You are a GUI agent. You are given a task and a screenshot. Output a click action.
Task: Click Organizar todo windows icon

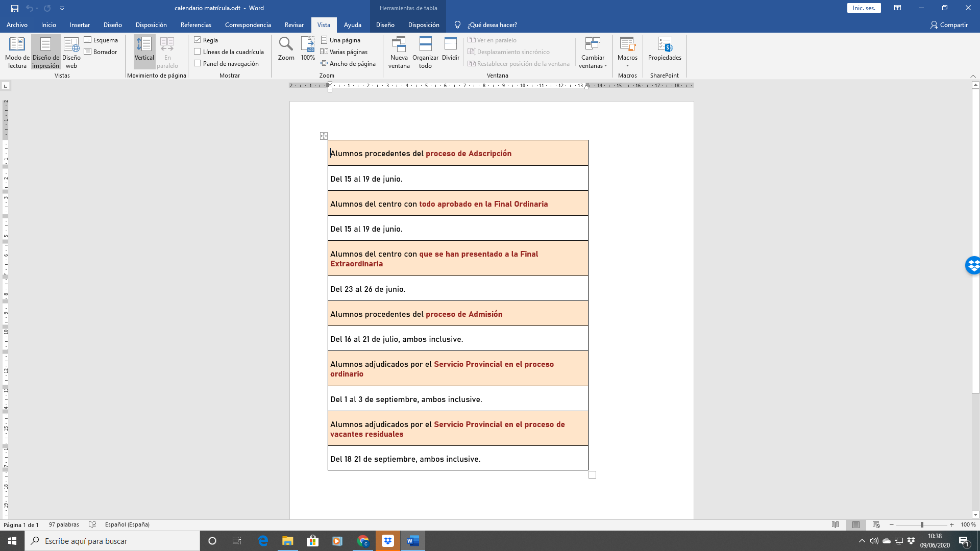[x=425, y=52]
